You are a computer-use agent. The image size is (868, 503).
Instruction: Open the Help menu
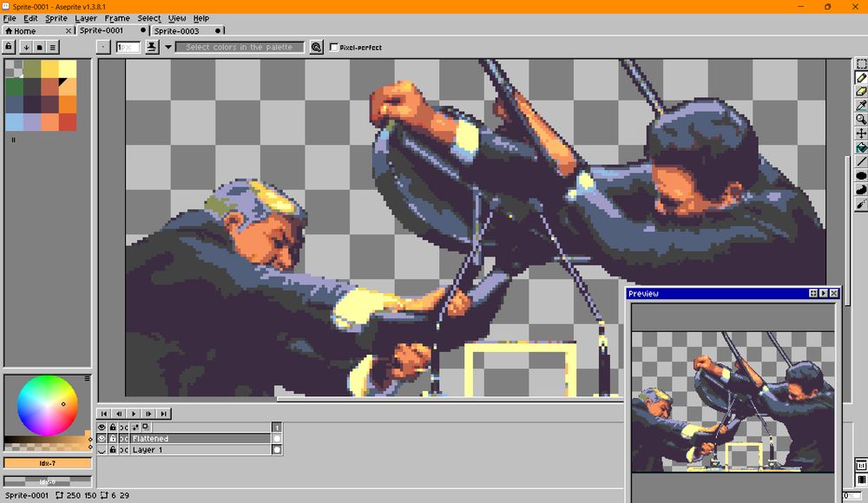coord(201,18)
